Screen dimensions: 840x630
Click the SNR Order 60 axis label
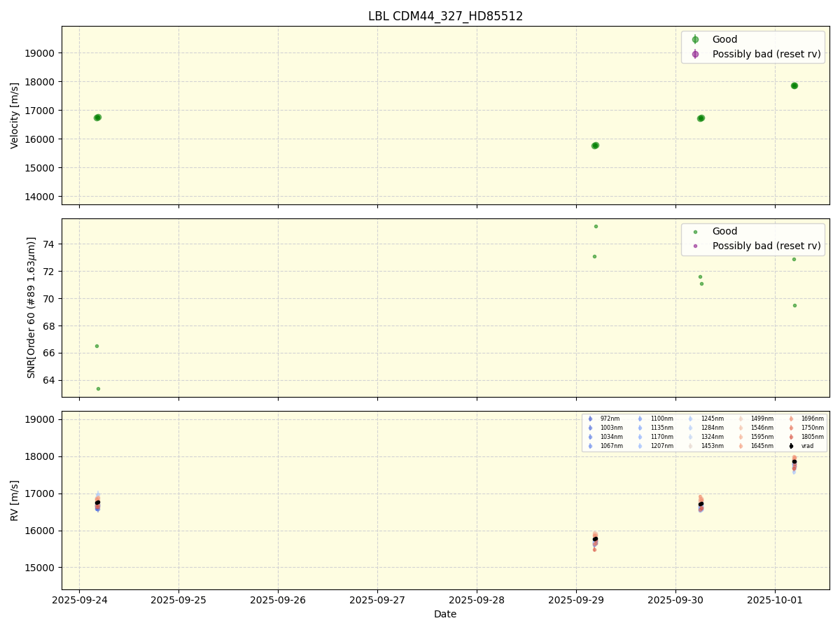pos(31,307)
